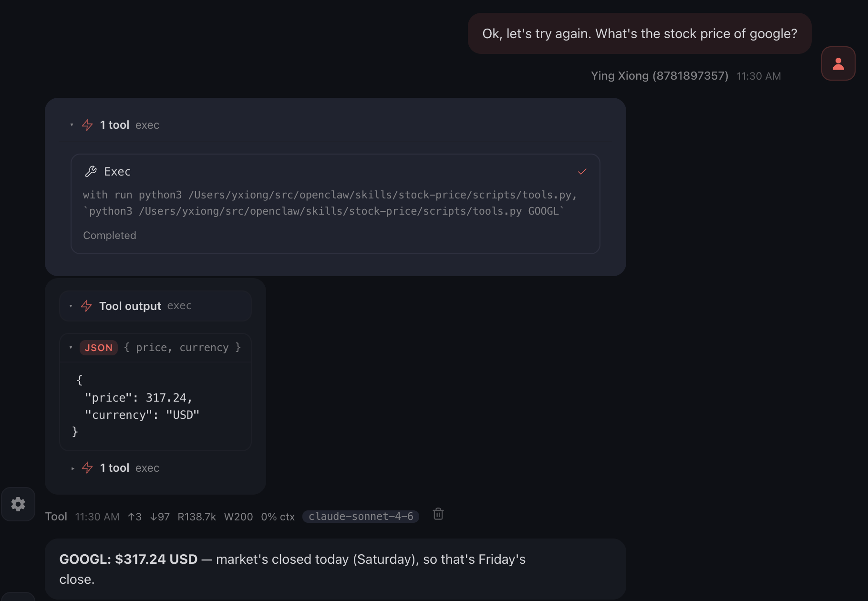Click the claude-sonnet-4-6 model badge
The height and width of the screenshot is (601, 868).
[361, 517]
